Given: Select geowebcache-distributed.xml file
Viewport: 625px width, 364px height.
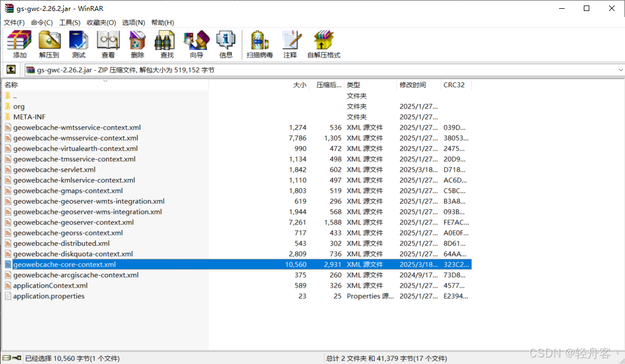Looking at the screenshot, I should (x=62, y=243).
